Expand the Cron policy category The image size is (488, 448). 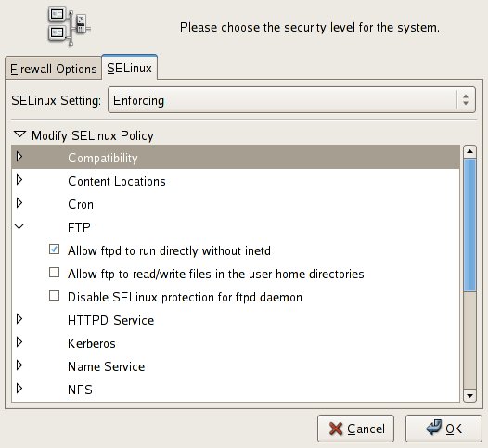pyautogui.click(x=19, y=203)
